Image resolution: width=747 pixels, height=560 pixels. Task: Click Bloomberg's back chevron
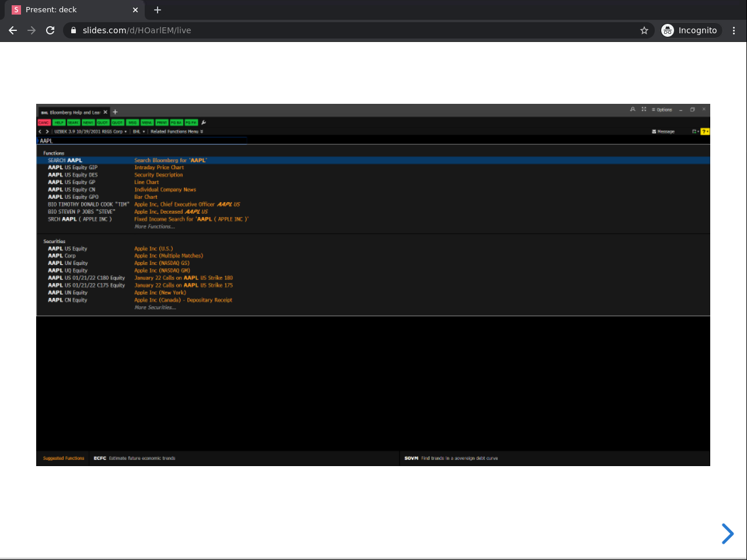(x=40, y=132)
